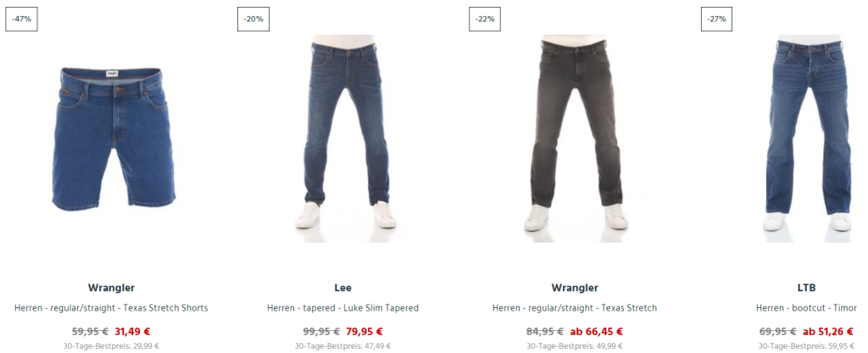Click the -22% discount badge
Viewport: 868px width, 353px height.
point(485,19)
